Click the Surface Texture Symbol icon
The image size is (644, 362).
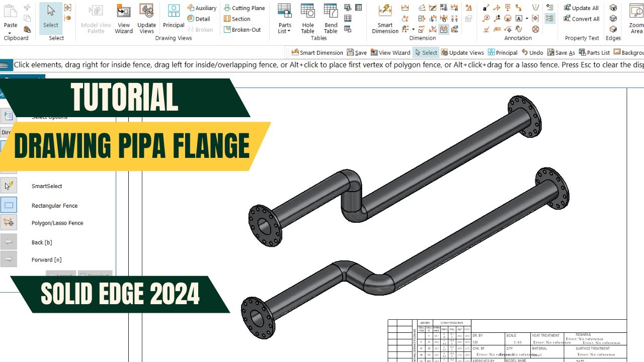486,30
